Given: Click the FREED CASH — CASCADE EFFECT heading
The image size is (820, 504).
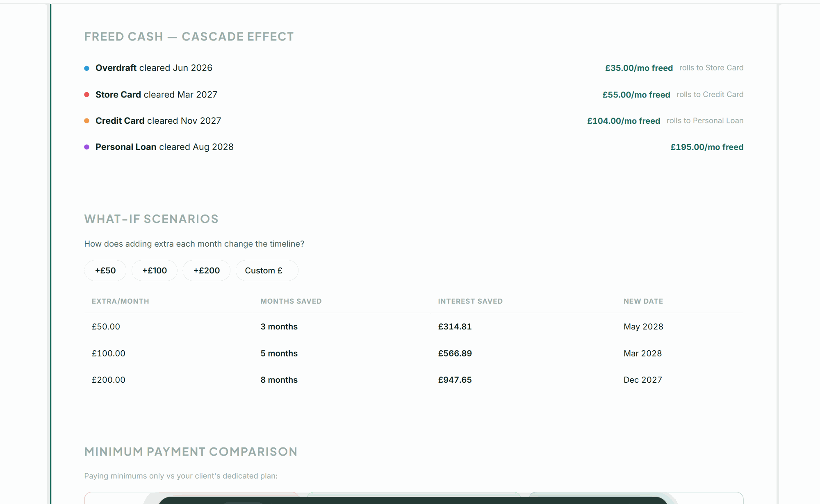Looking at the screenshot, I should (x=189, y=36).
